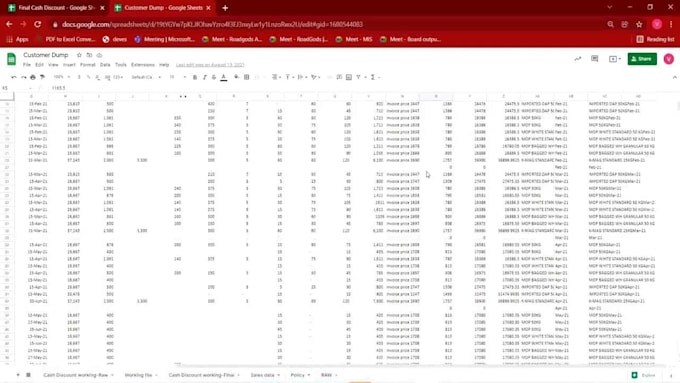Open the font family dropdown
Image resolution: width=680 pixels, height=383 pixels.
146,77
